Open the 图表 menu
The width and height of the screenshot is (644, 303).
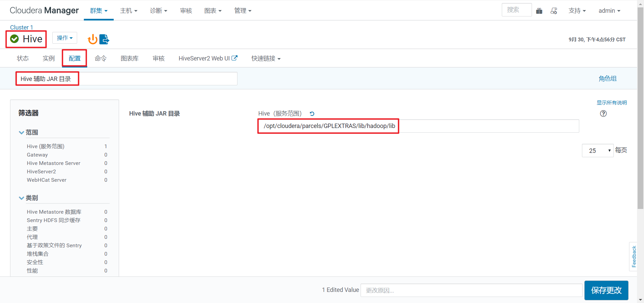click(213, 11)
